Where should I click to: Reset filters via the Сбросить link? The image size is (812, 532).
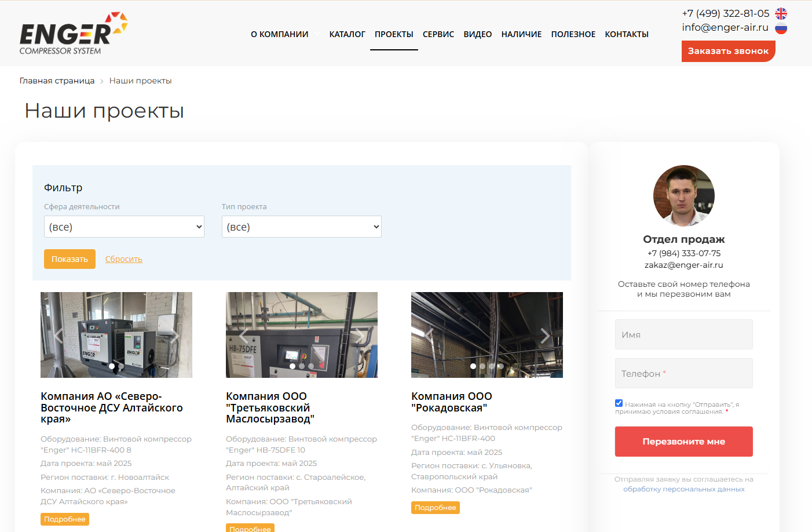[x=124, y=259]
